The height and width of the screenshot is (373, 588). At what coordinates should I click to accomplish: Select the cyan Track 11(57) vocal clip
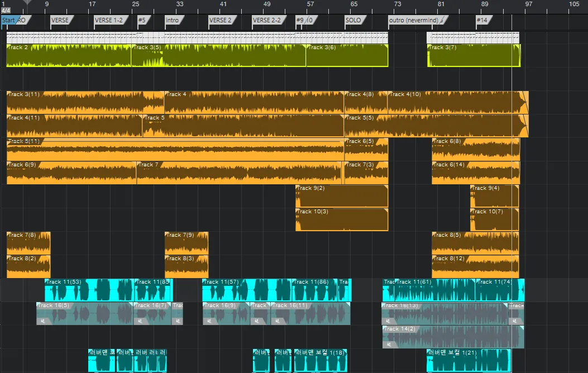(247, 290)
